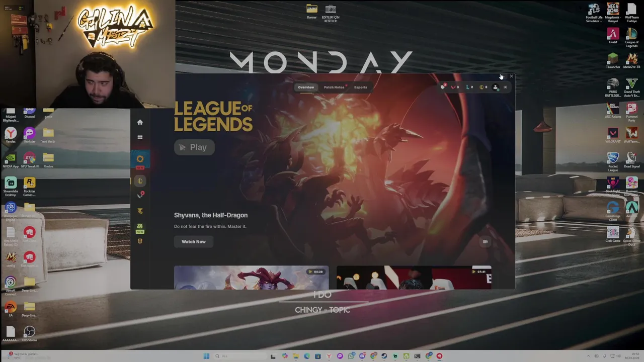Open the Yandex desktop shortcut
The height and width of the screenshot is (362, 644).
[x=11, y=135]
